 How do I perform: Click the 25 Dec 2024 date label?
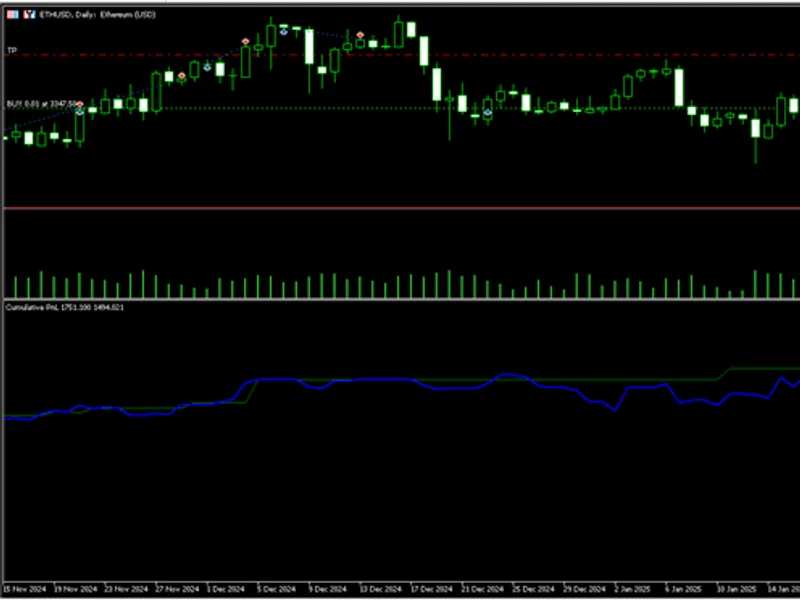point(534,589)
